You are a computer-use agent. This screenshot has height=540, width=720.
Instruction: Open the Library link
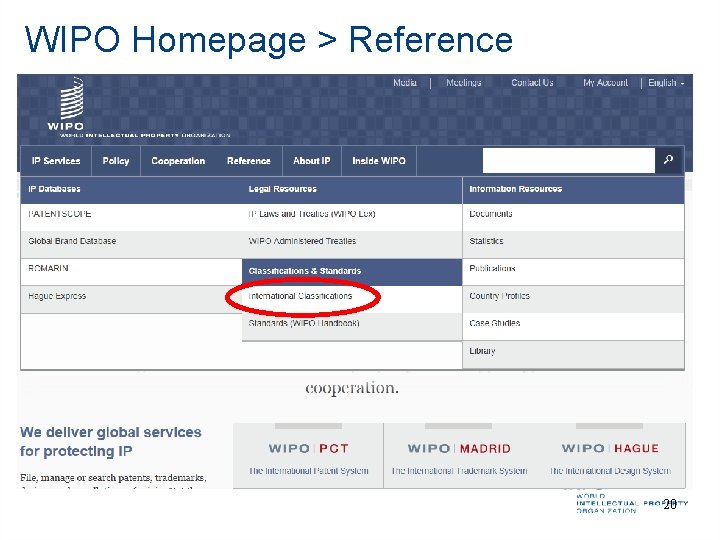[482, 351]
